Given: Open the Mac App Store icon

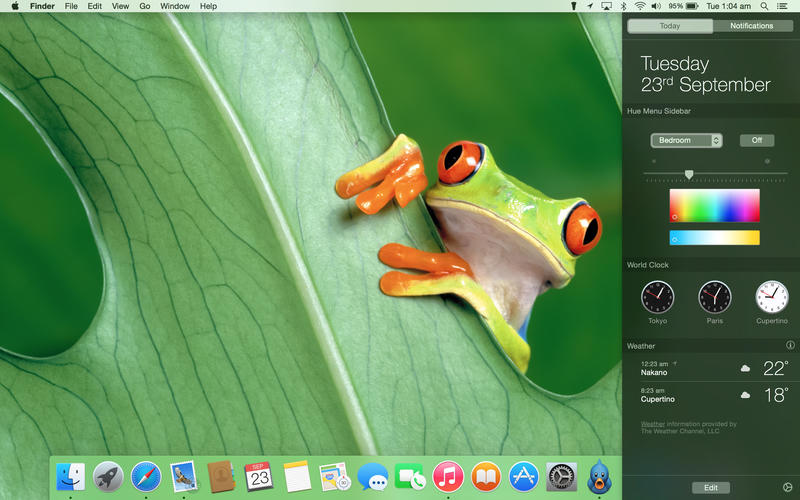Looking at the screenshot, I should pyautogui.click(x=524, y=476).
